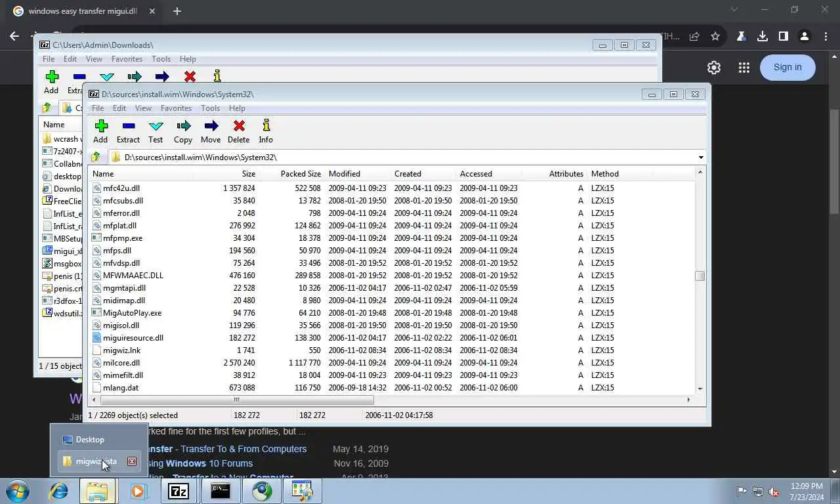Select the file migisol.dll

(x=121, y=325)
